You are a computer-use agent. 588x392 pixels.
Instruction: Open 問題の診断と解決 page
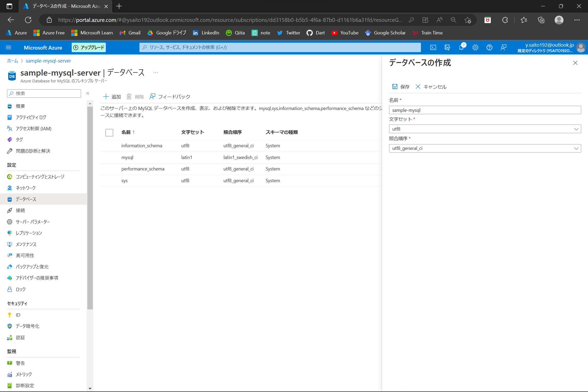[32, 151]
